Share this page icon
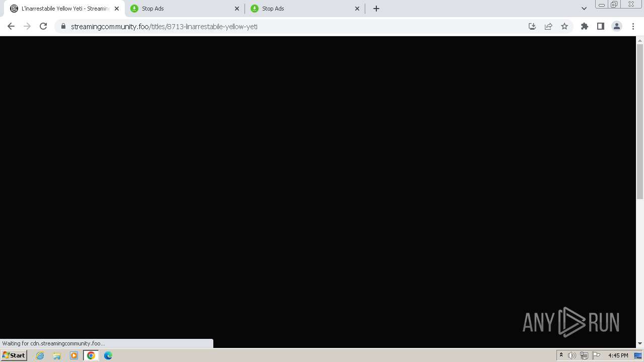 [x=548, y=26]
